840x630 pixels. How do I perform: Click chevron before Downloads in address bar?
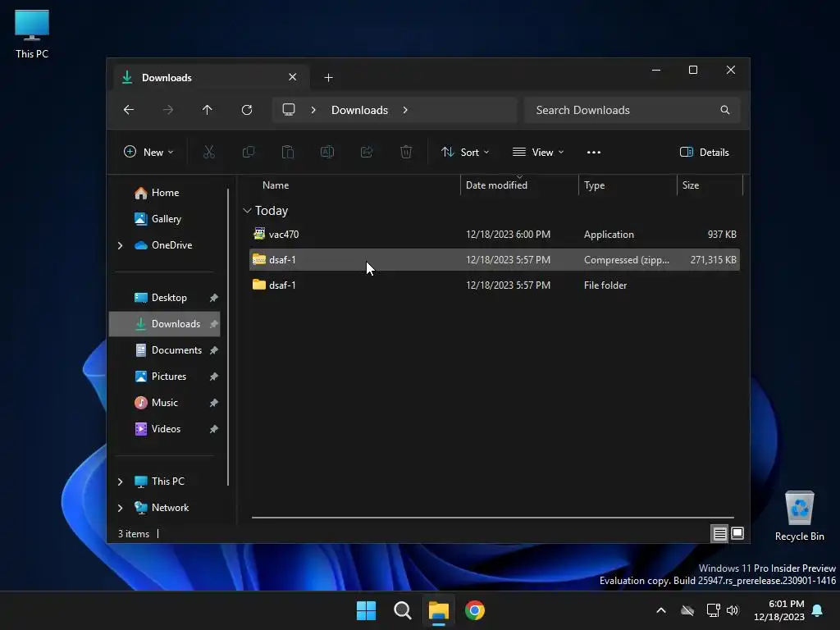313,110
